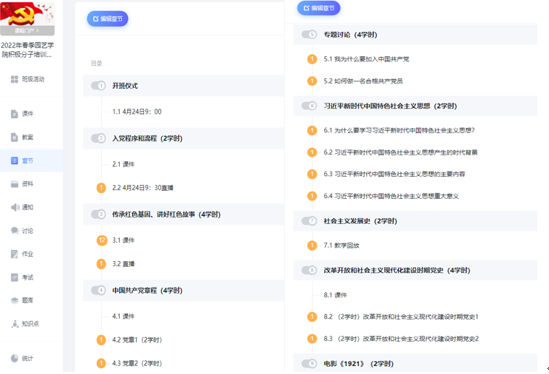Open section 4.1 课件
549x374 pixels.
point(123,316)
